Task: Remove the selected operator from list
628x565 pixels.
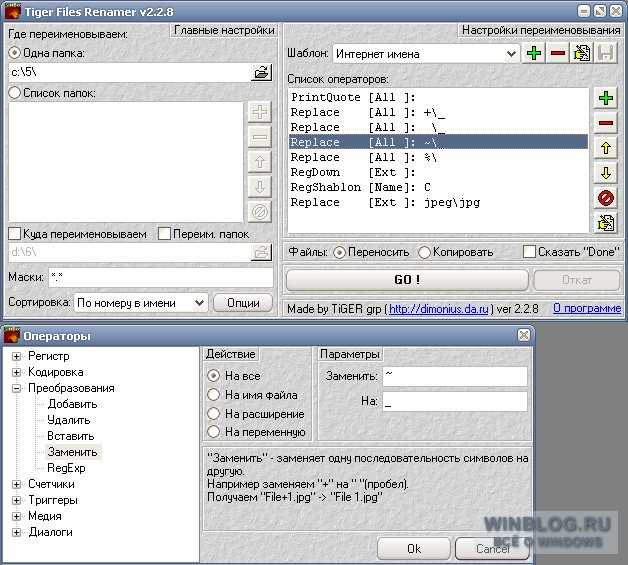Action: [x=606, y=123]
